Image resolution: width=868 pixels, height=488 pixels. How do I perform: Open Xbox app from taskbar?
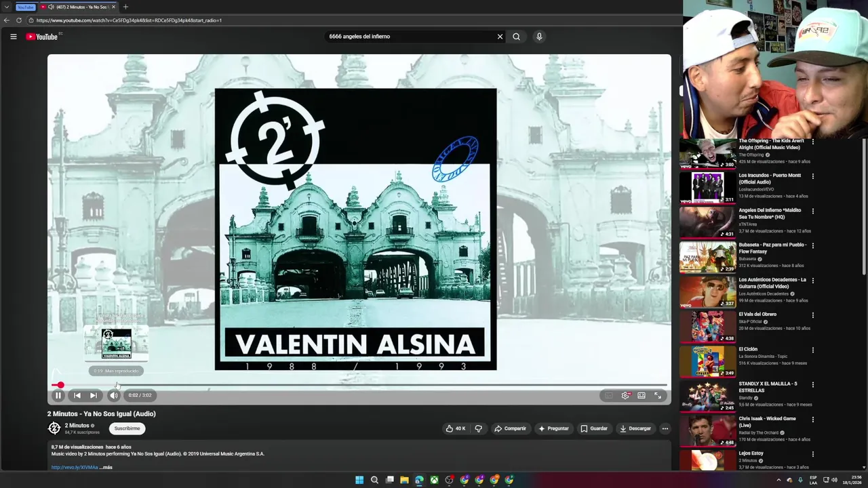(434, 480)
